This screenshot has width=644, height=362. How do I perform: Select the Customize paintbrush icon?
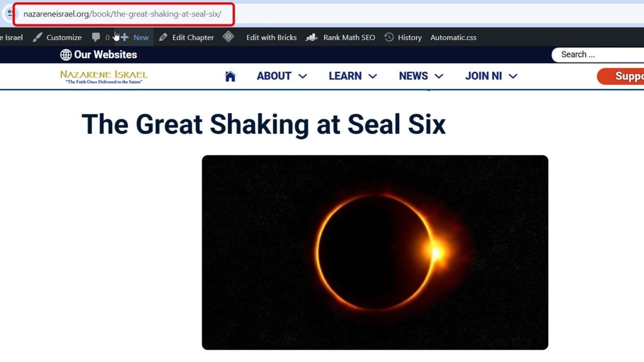coord(38,37)
